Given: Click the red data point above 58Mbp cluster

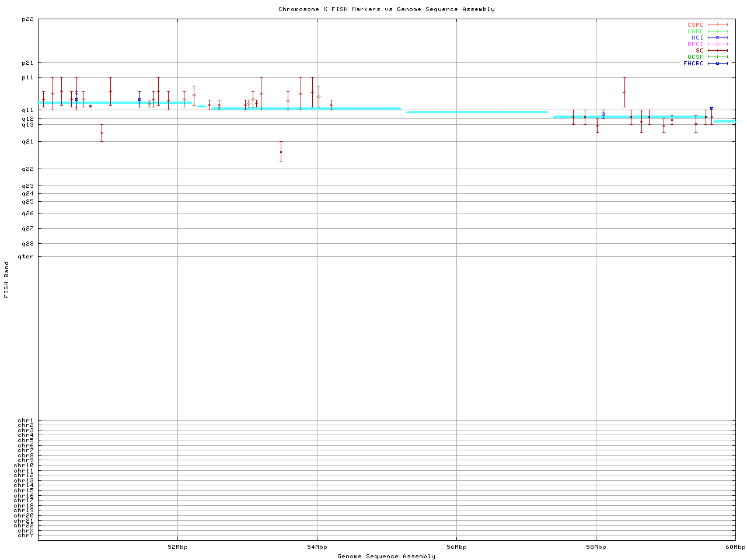Looking at the screenshot, I should pos(624,92).
